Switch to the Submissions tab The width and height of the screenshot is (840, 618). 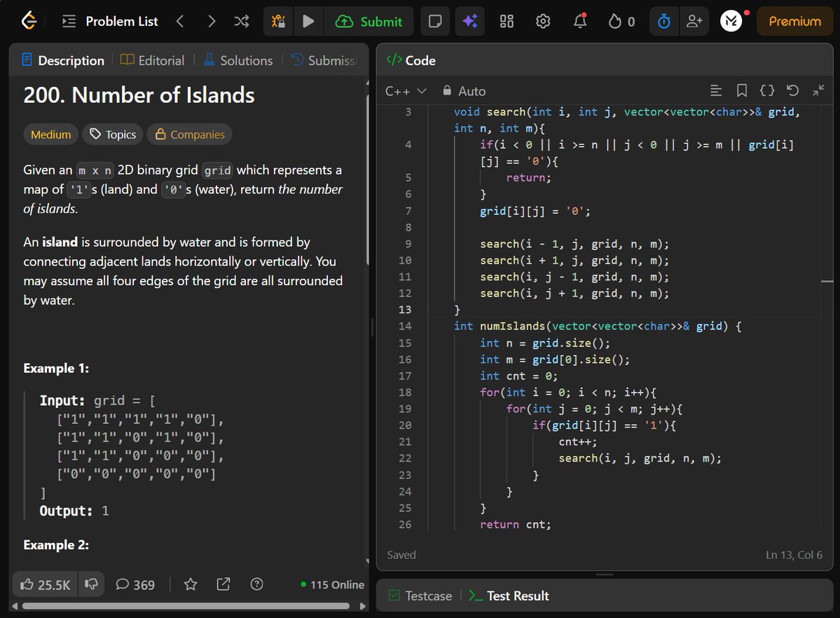324,60
